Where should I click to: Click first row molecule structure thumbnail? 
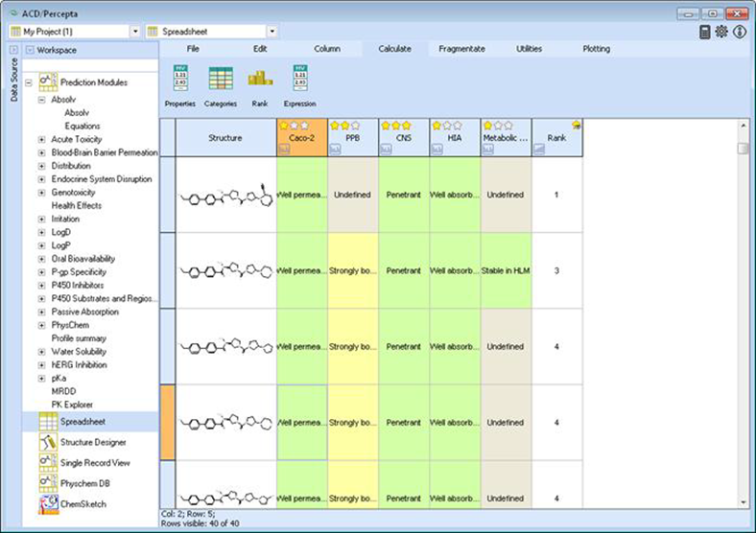(225, 196)
